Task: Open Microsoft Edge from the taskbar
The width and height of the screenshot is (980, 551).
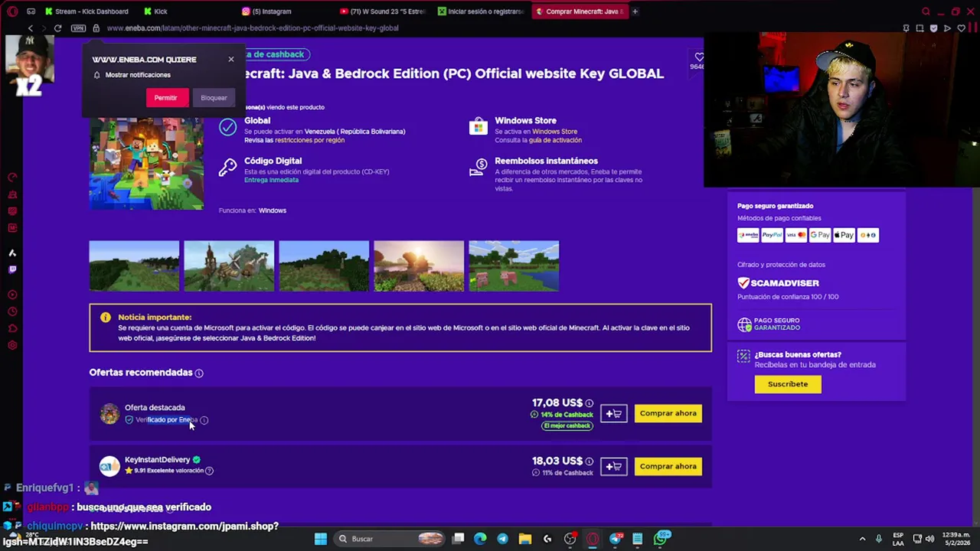Action: pos(480,539)
